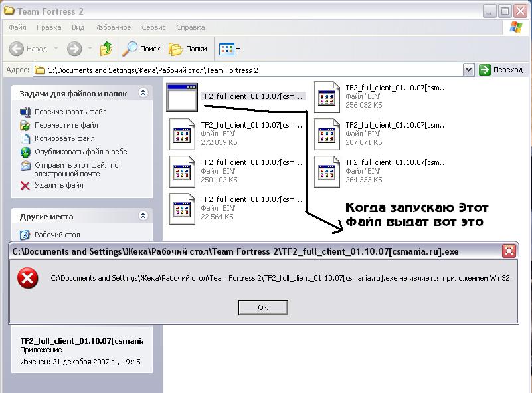Open Поиск search pane
Viewport: 532px width, 393px height.
coord(141,49)
